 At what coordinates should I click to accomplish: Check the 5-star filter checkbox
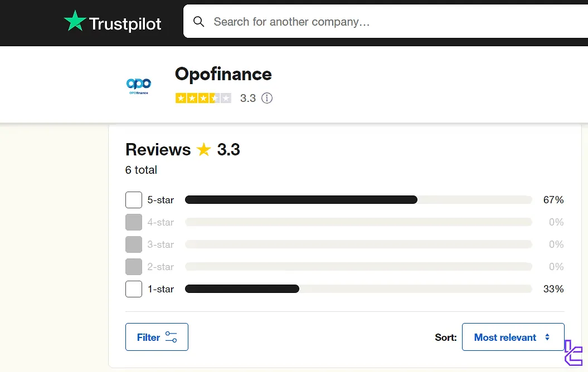click(x=134, y=200)
